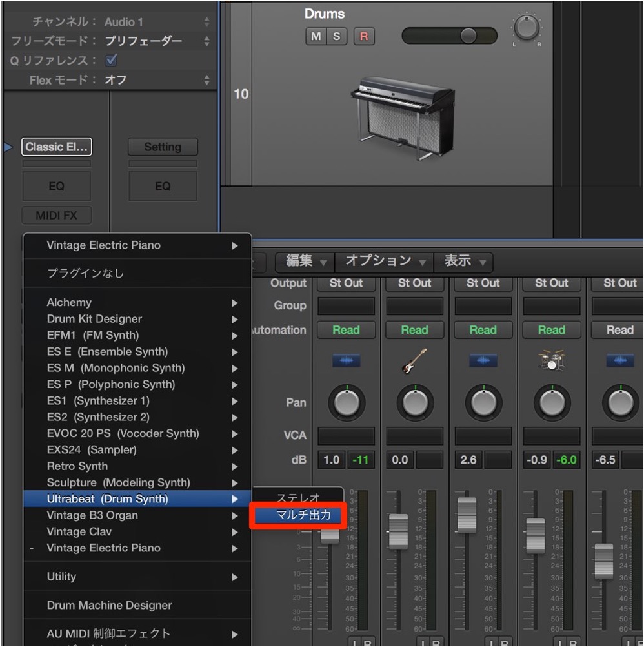Mute the Drums track
The height and width of the screenshot is (647, 644).
click(316, 36)
